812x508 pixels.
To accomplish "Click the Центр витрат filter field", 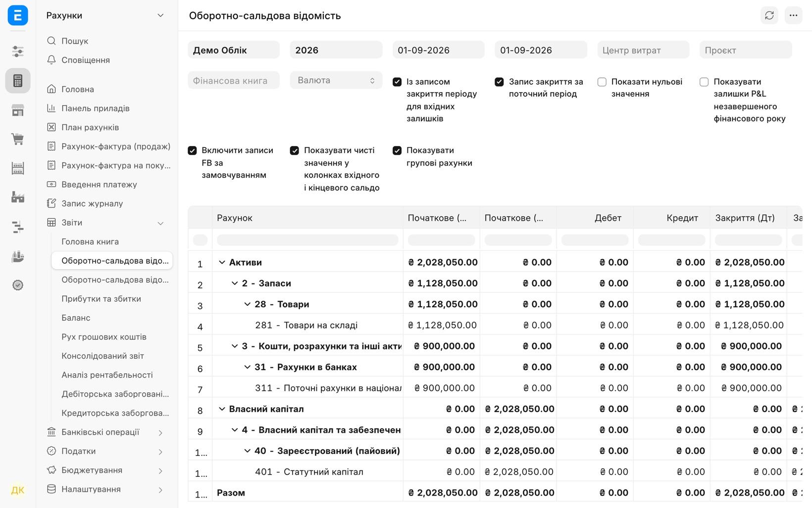I will pyautogui.click(x=643, y=50).
